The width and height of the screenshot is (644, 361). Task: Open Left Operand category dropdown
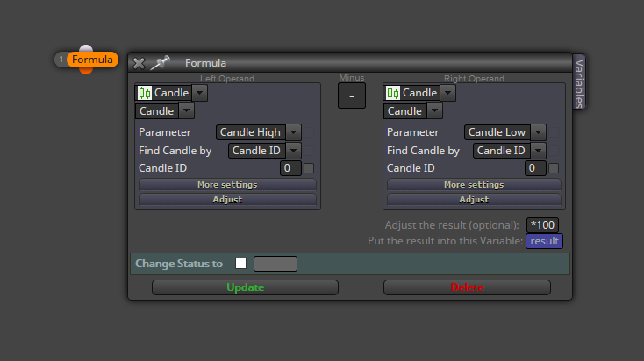point(200,93)
